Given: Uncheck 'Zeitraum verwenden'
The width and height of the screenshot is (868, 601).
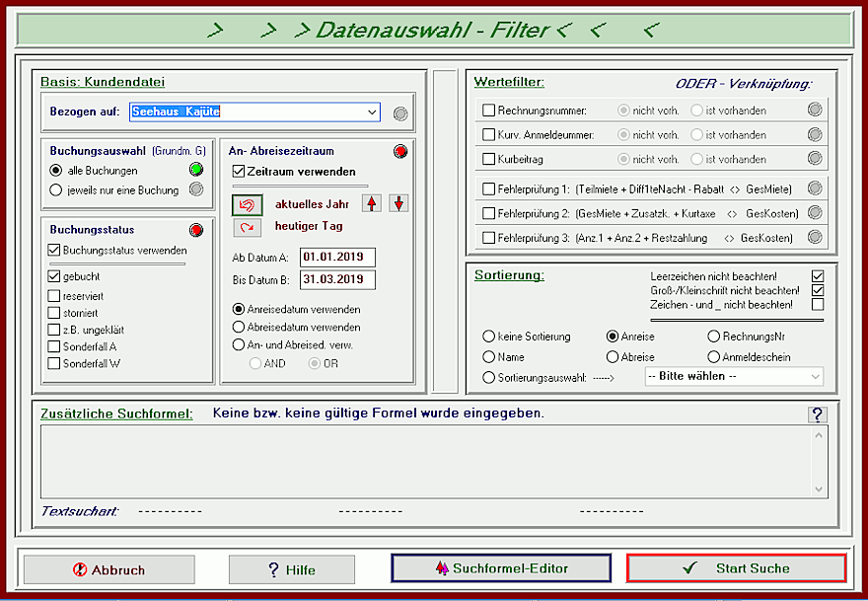Looking at the screenshot, I should tap(239, 172).
